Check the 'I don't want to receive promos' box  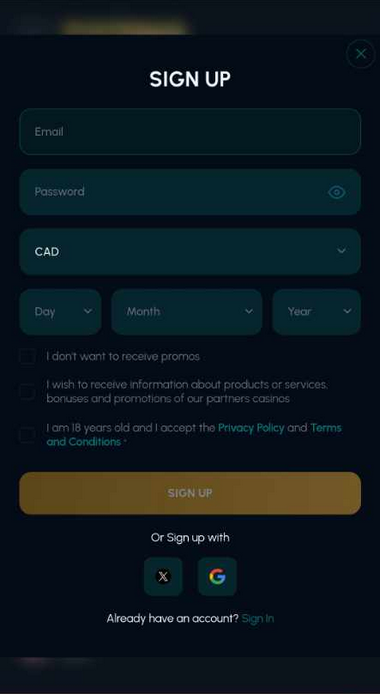coord(27,357)
